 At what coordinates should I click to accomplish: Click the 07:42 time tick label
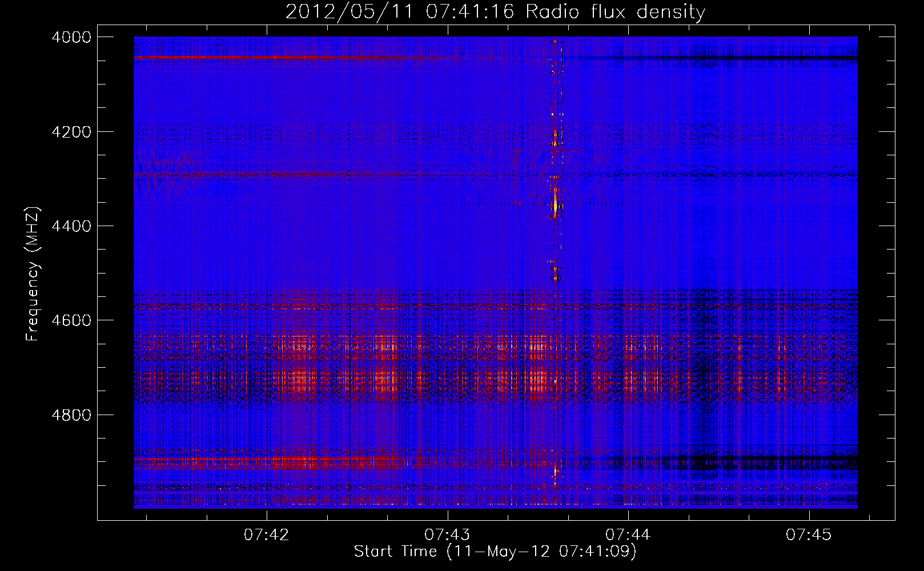click(267, 534)
